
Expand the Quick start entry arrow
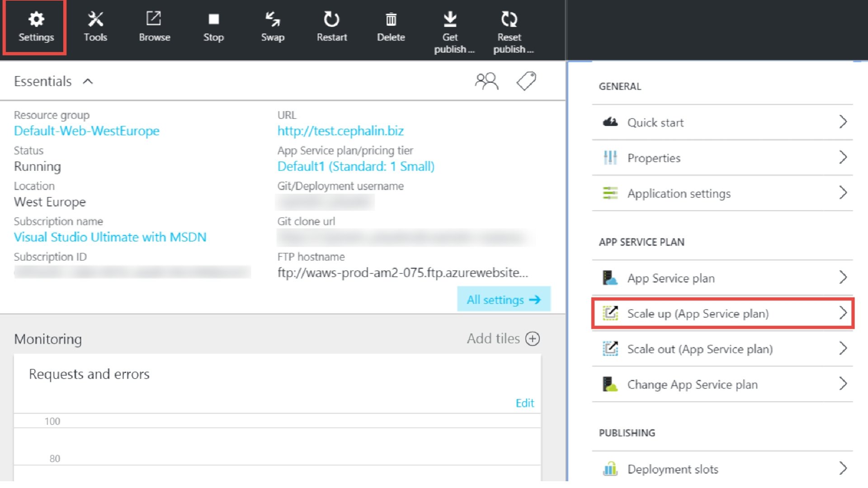tap(843, 122)
